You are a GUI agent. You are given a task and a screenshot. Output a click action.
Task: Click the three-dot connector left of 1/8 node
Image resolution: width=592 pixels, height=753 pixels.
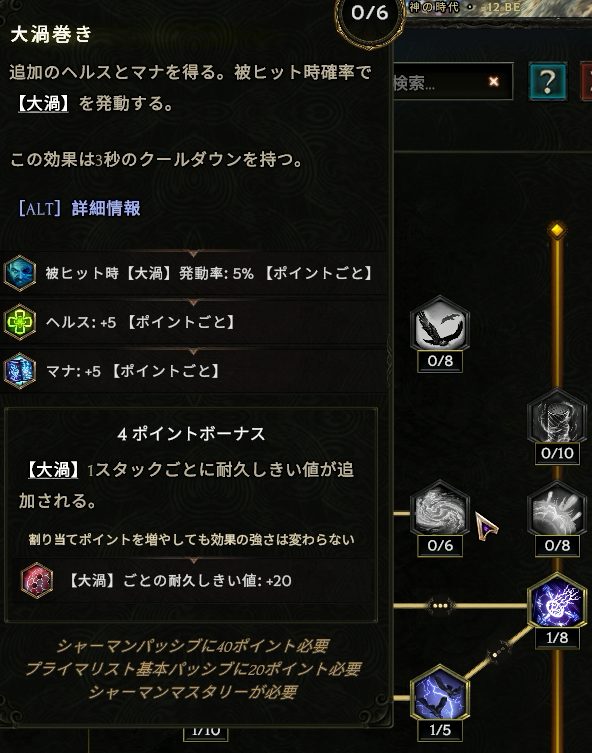click(x=441, y=606)
